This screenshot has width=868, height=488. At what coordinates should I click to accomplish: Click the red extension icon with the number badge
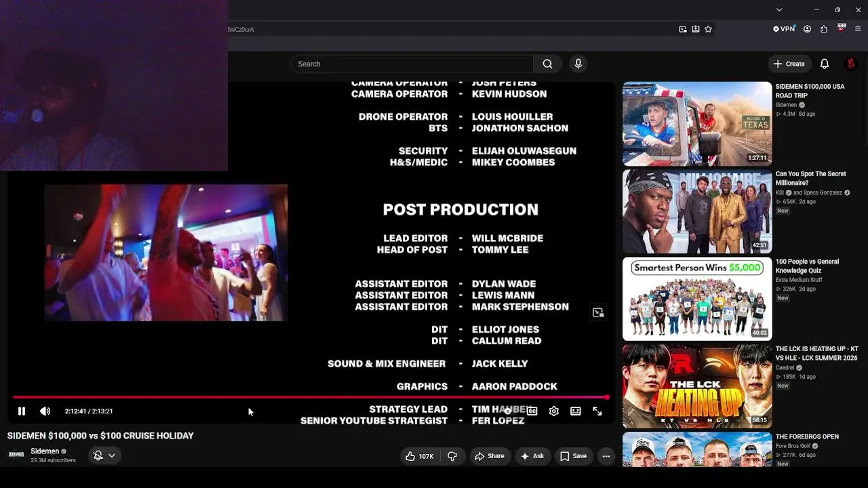click(842, 28)
